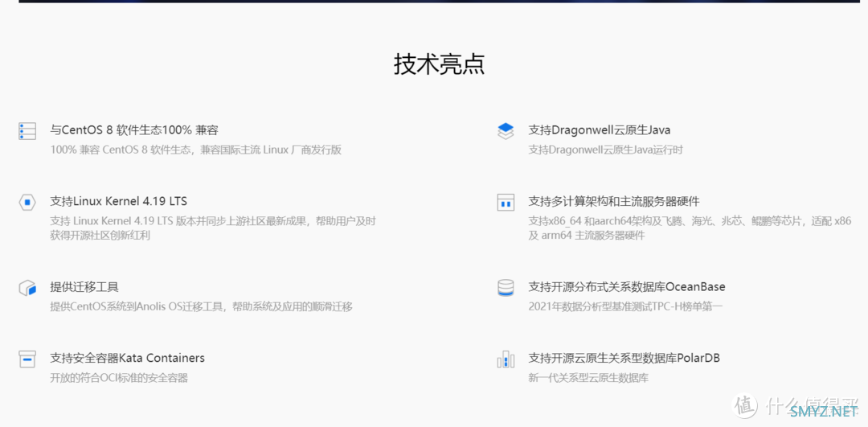This screenshot has width=868, height=427.
Task: Click the 新一代关系型云原生数据库 description text
Action: [x=588, y=377]
